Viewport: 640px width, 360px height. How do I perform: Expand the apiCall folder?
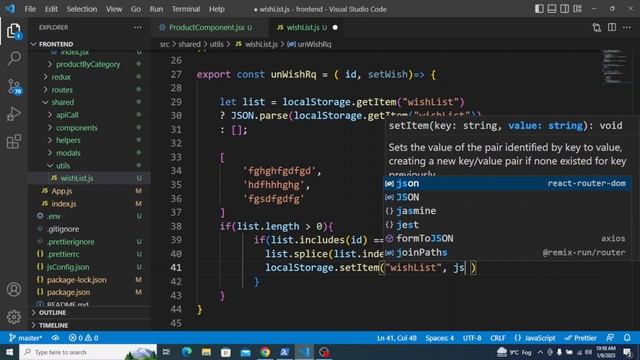67,115
